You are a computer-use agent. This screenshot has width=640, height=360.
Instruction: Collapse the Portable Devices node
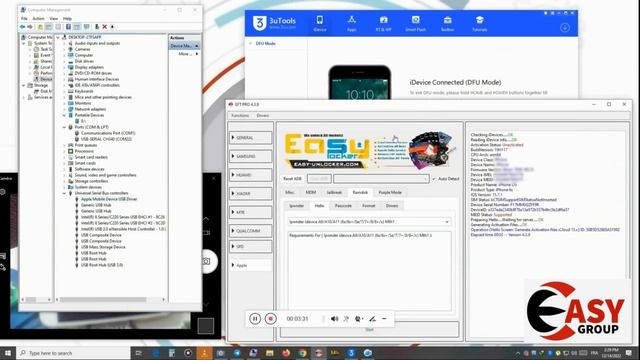[x=64, y=115]
